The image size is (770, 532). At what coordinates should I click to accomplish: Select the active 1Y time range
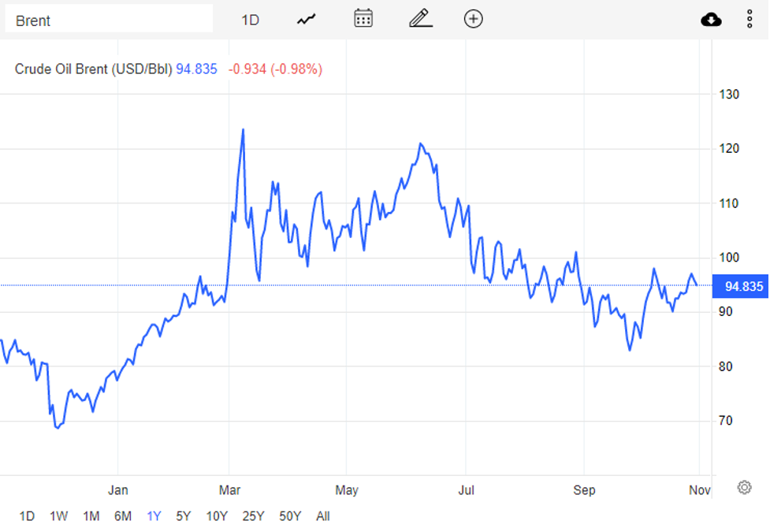click(154, 516)
